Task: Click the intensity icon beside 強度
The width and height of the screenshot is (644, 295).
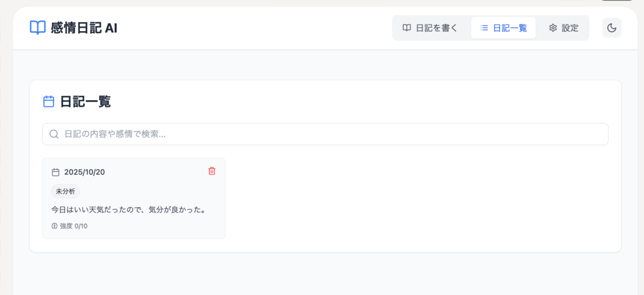Action: [54, 226]
